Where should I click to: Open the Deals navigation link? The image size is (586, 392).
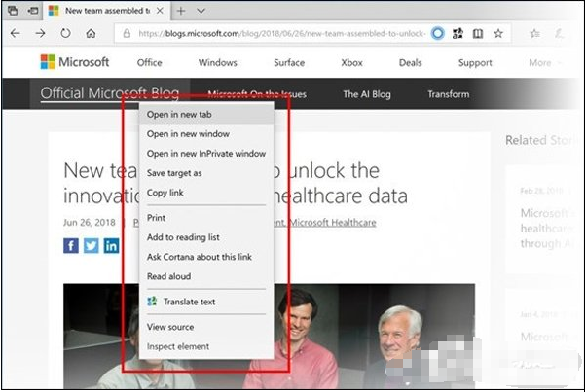[411, 62]
